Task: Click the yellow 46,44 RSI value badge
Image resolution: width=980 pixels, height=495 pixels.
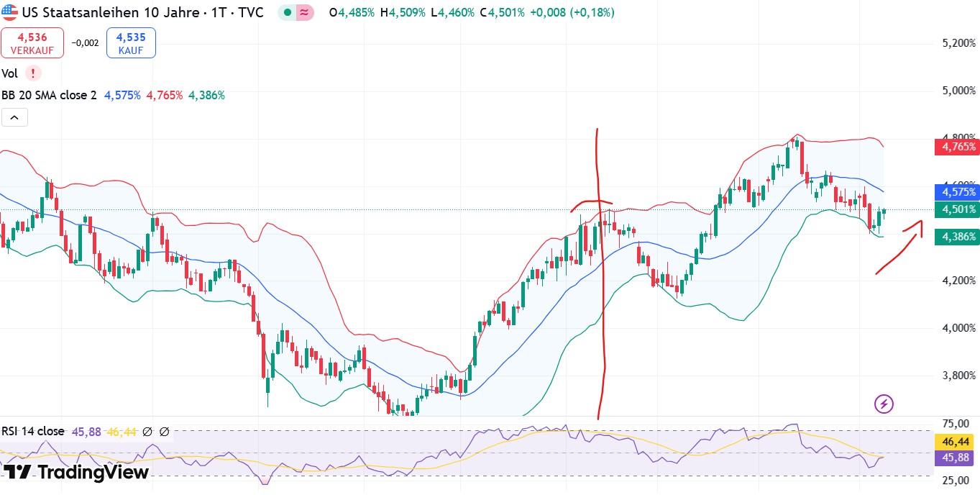Action: point(954,442)
